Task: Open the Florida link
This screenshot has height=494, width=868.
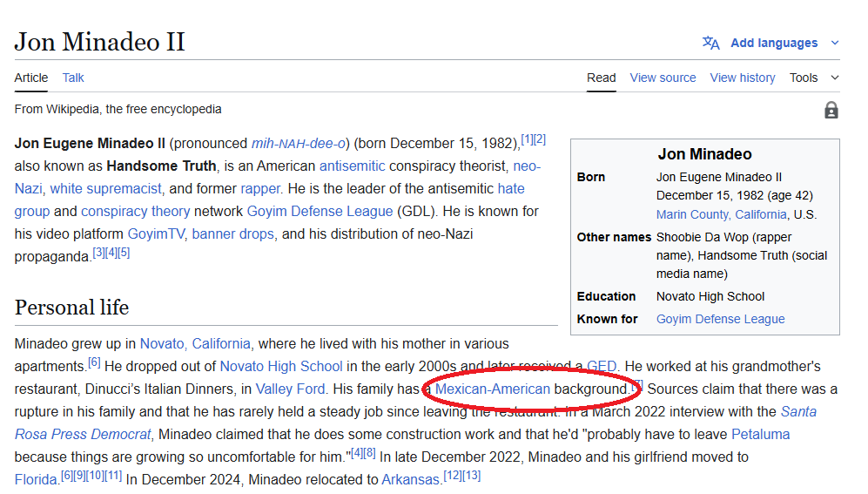Action: pos(36,479)
